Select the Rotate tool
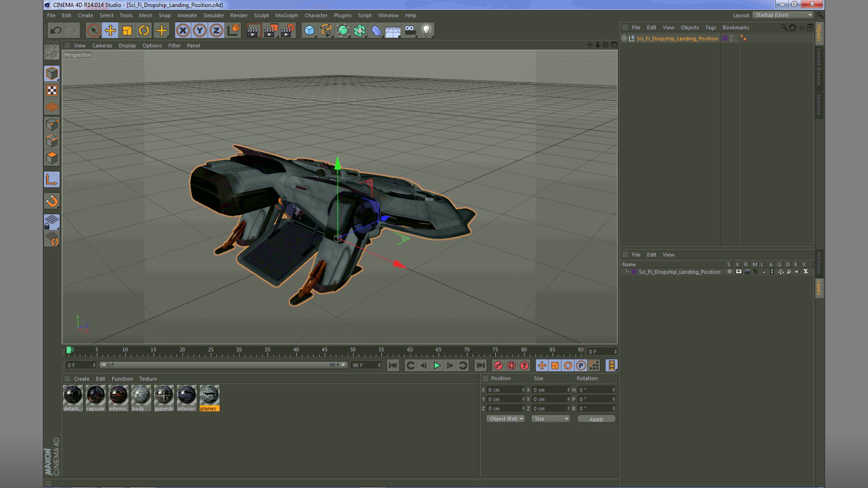The width and height of the screenshot is (868, 488). [144, 30]
